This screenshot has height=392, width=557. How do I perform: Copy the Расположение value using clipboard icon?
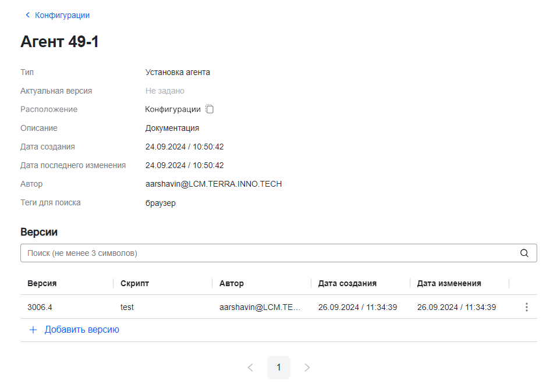coord(210,109)
